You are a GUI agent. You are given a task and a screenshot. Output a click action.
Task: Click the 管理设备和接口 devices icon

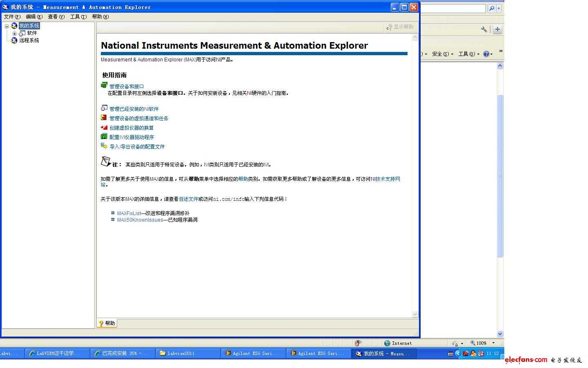coord(104,85)
